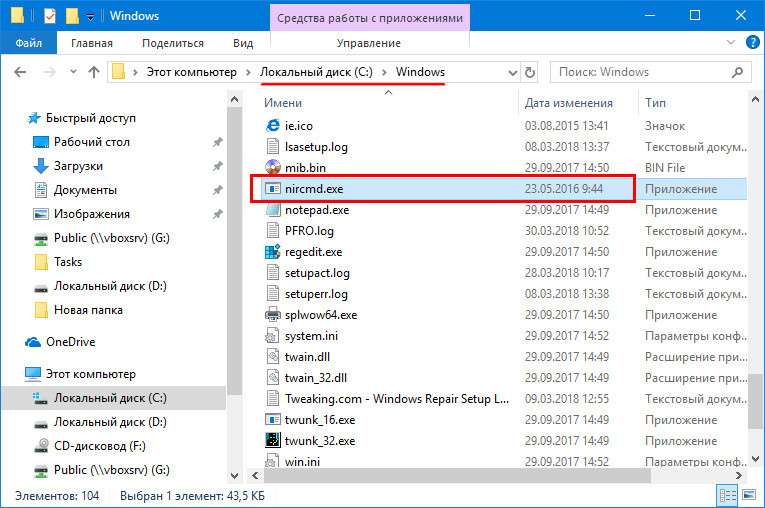Sort by the Тип column header

pos(655,103)
